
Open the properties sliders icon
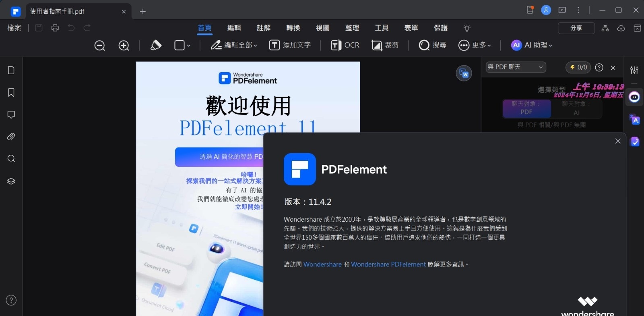tap(634, 70)
